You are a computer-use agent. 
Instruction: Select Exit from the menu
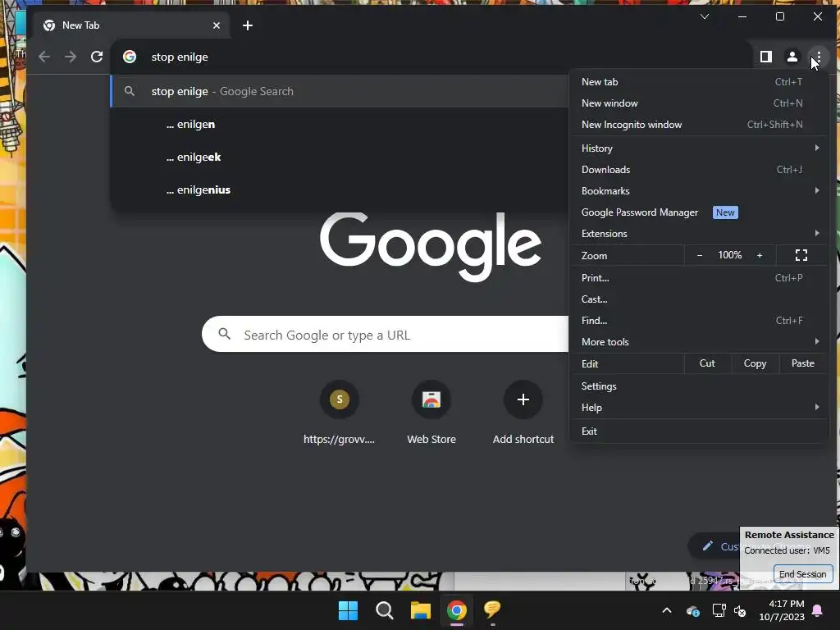coord(700,431)
